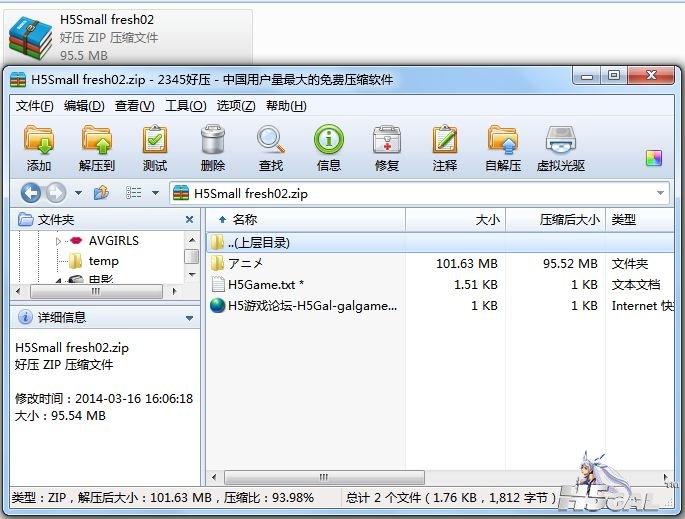685x519 pixels.
Task: Select the H5游戏论坛-H5Gal-galgame shortcut file
Action: [439, 306]
